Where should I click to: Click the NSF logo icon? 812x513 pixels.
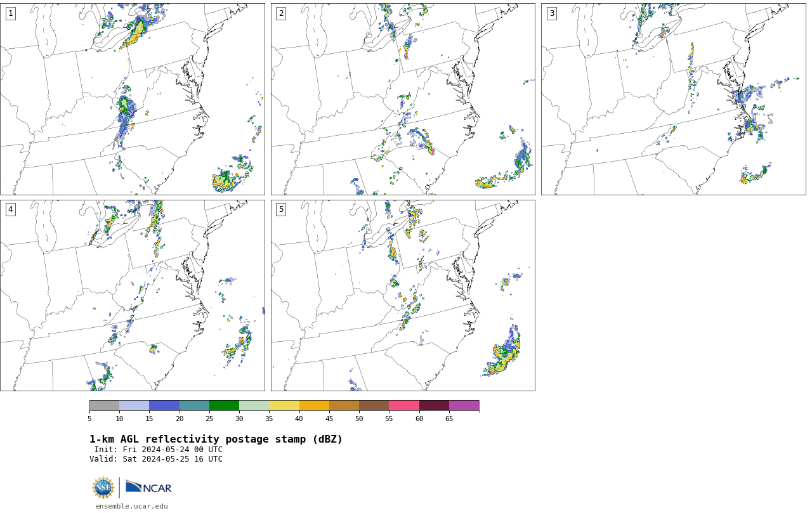[x=103, y=488]
